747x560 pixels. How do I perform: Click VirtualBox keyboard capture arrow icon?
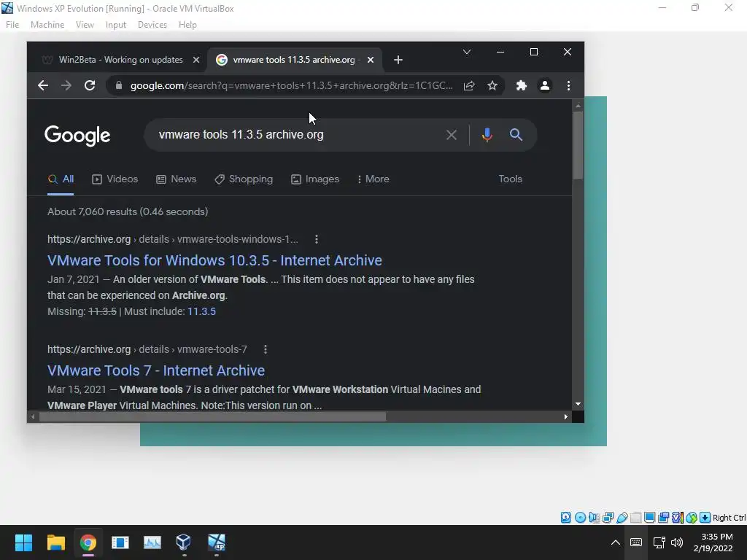[705, 517]
